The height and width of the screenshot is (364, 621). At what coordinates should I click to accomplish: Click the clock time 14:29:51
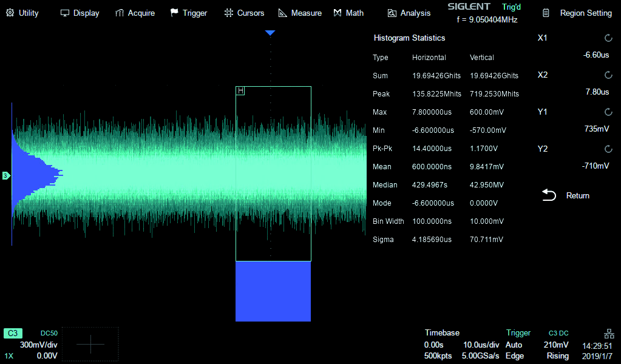[x=597, y=346]
